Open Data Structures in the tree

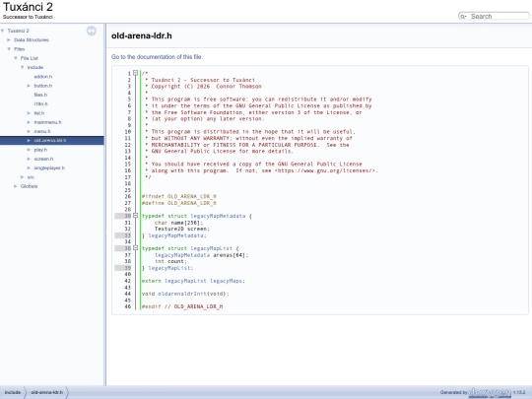click(x=32, y=40)
